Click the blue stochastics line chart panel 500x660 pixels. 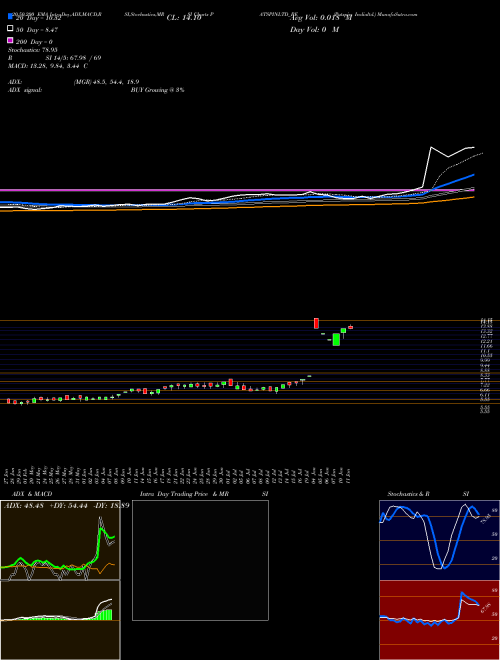click(x=439, y=540)
